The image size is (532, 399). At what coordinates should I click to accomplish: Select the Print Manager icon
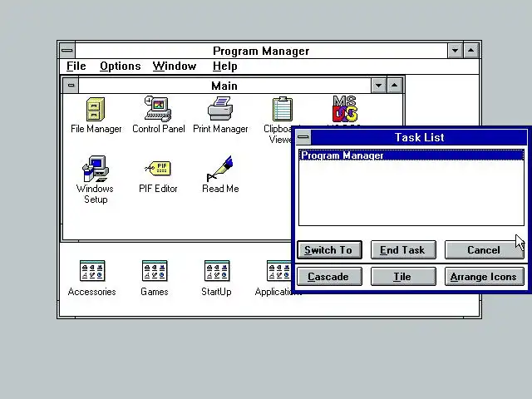click(x=220, y=109)
